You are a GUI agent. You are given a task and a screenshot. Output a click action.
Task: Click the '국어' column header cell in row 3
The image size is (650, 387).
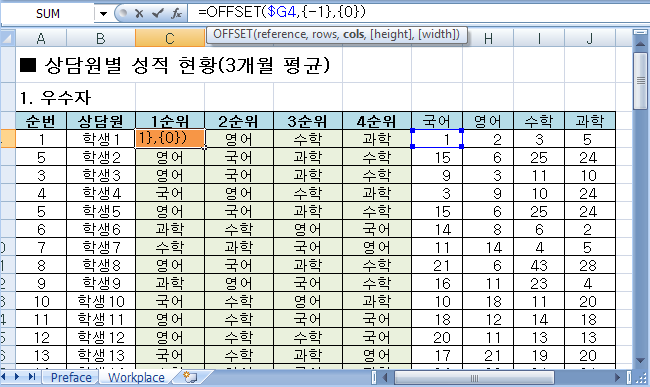(x=437, y=121)
